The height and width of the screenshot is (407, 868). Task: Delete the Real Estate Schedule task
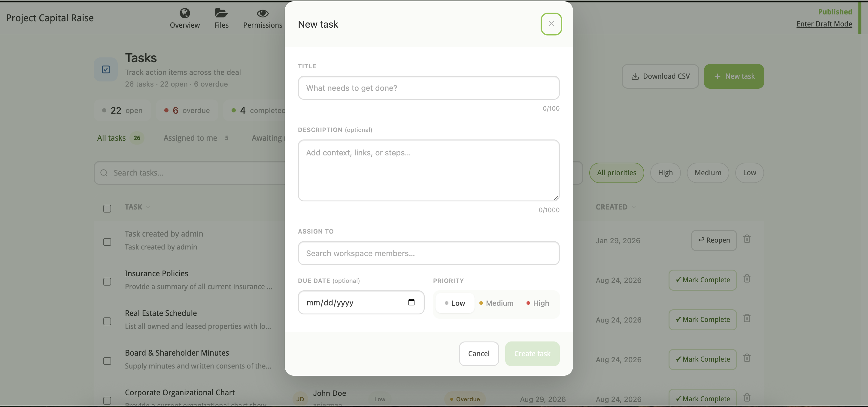click(747, 318)
